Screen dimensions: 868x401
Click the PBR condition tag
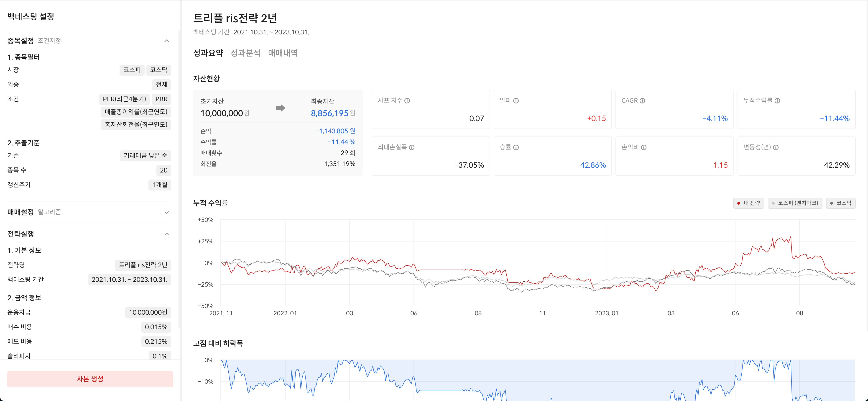[x=161, y=99]
